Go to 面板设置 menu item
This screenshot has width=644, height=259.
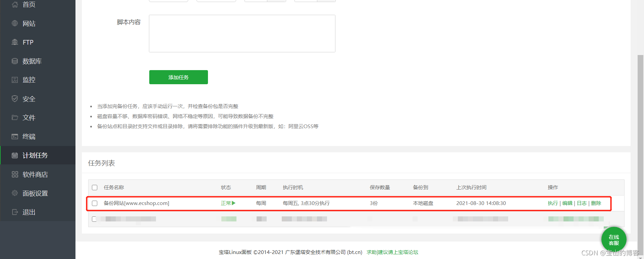coord(35,193)
